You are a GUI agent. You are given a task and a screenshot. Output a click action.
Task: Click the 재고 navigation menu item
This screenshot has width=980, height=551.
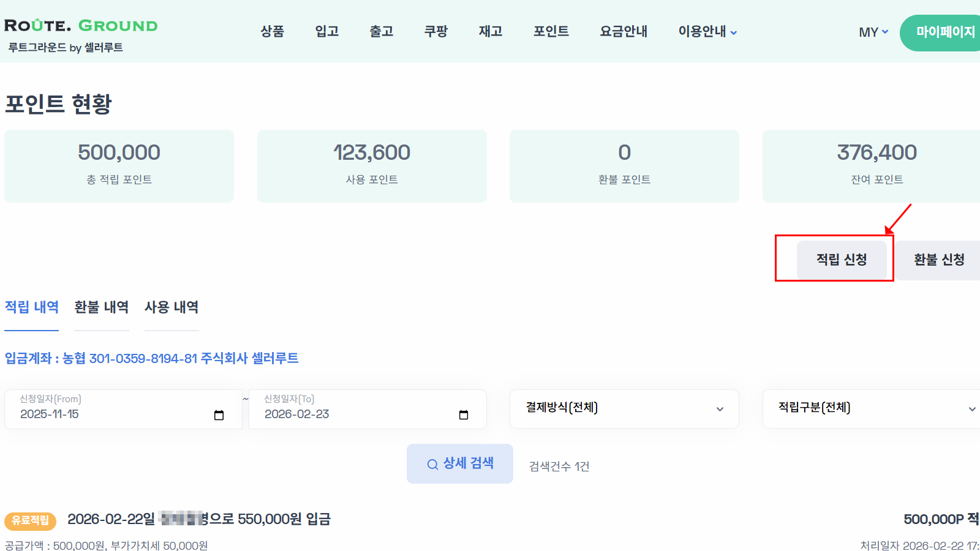[x=489, y=31]
